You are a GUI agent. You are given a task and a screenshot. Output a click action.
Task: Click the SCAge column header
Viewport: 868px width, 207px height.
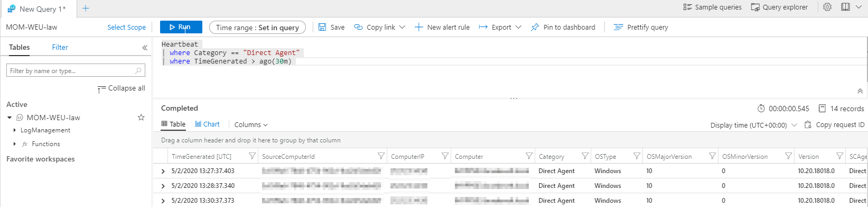click(x=858, y=157)
